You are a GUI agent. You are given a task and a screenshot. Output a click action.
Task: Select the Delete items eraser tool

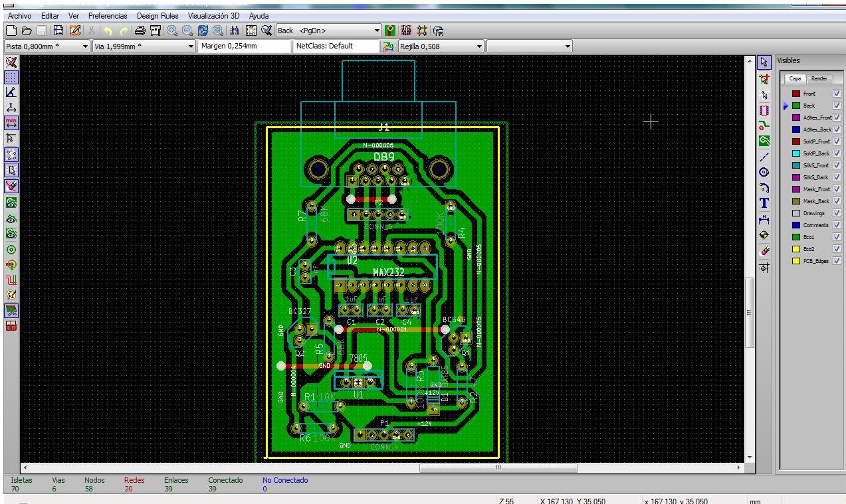point(764,250)
